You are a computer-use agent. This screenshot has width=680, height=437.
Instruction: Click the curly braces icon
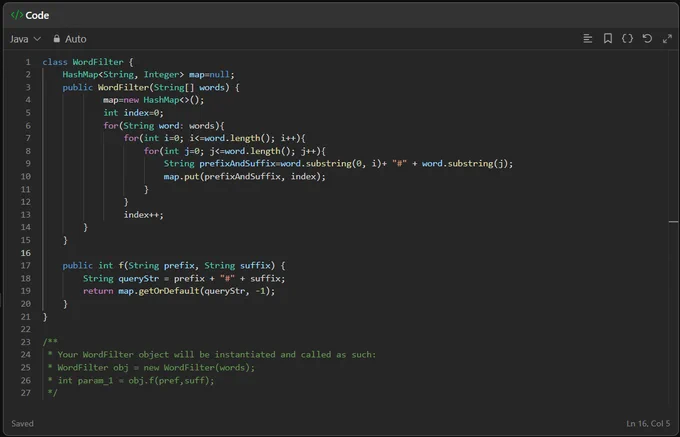coord(627,39)
